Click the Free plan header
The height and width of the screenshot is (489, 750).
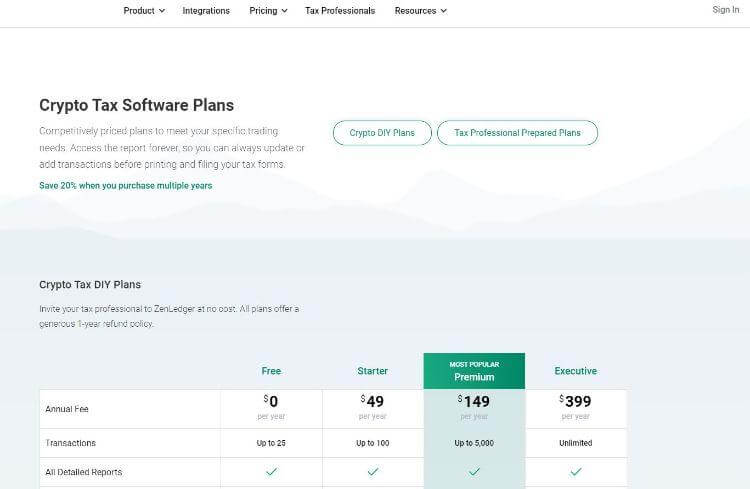(271, 371)
